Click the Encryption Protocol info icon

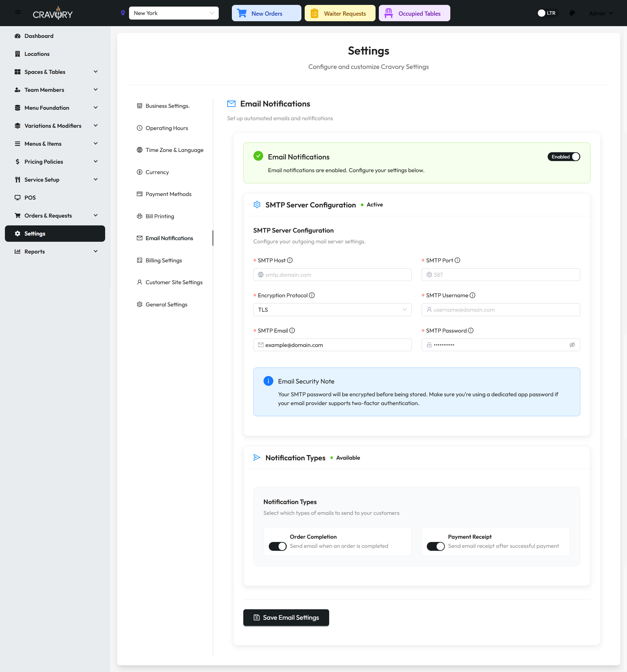(312, 295)
